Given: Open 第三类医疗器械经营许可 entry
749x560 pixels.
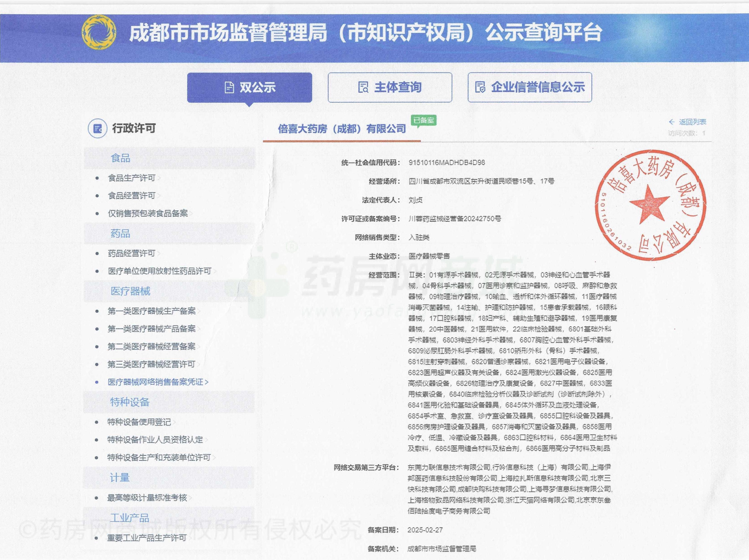Looking at the screenshot, I should pos(151,364).
